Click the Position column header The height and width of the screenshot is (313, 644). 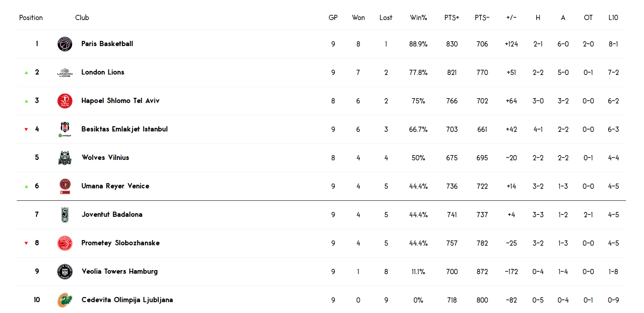click(x=31, y=18)
